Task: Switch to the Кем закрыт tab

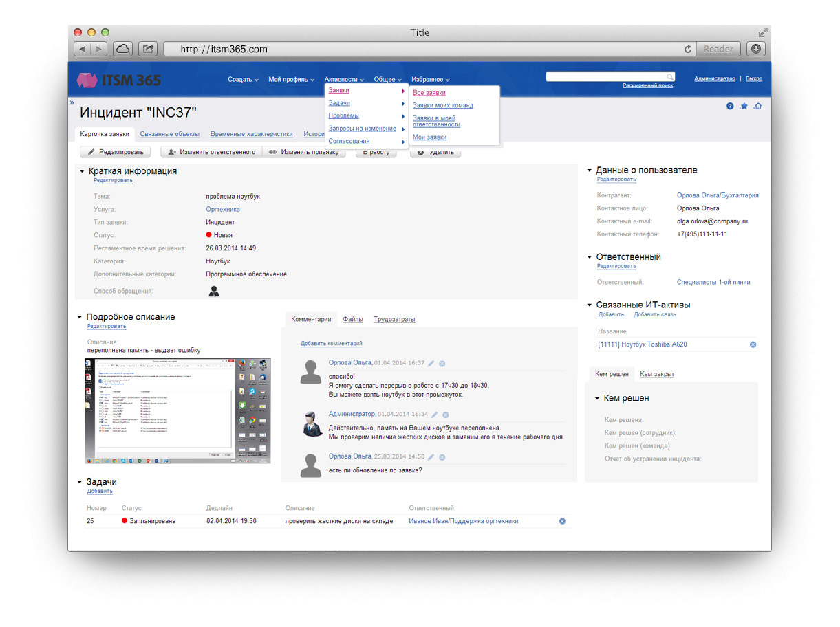Action: (657, 374)
